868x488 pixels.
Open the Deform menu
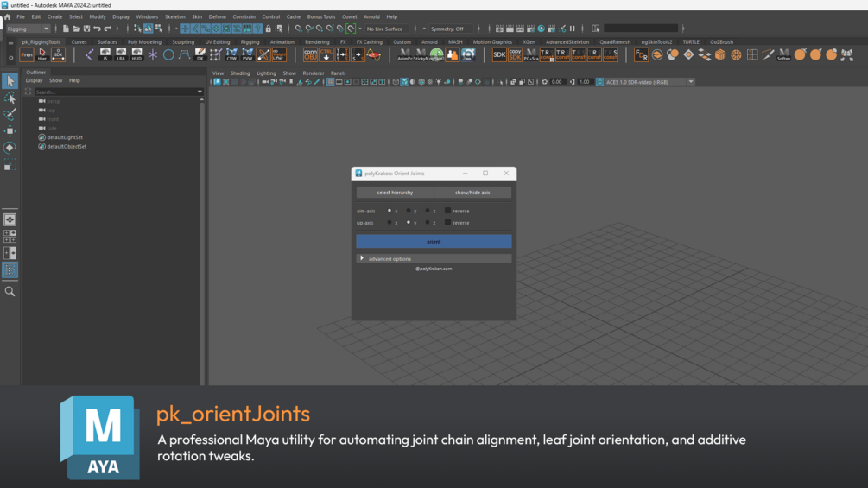(x=218, y=16)
